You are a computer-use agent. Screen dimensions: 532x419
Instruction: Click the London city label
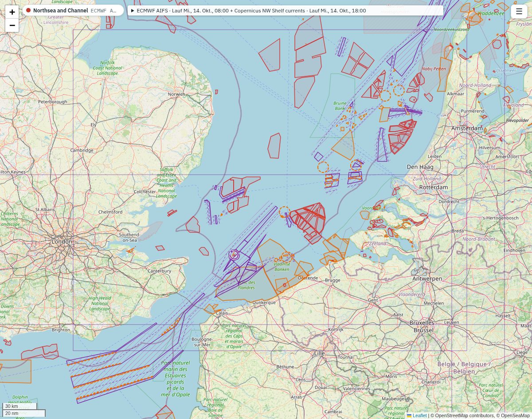pos(62,242)
